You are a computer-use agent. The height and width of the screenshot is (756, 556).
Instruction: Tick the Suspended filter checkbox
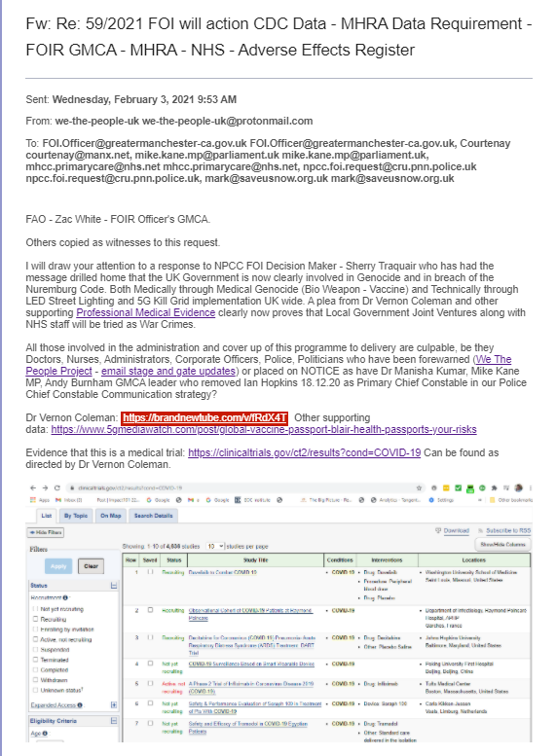[x=35, y=649]
